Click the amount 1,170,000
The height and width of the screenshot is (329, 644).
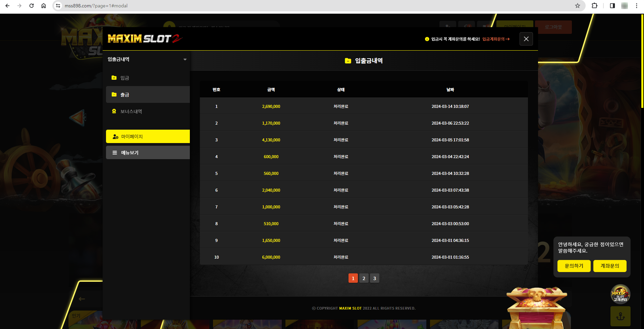[x=271, y=123]
